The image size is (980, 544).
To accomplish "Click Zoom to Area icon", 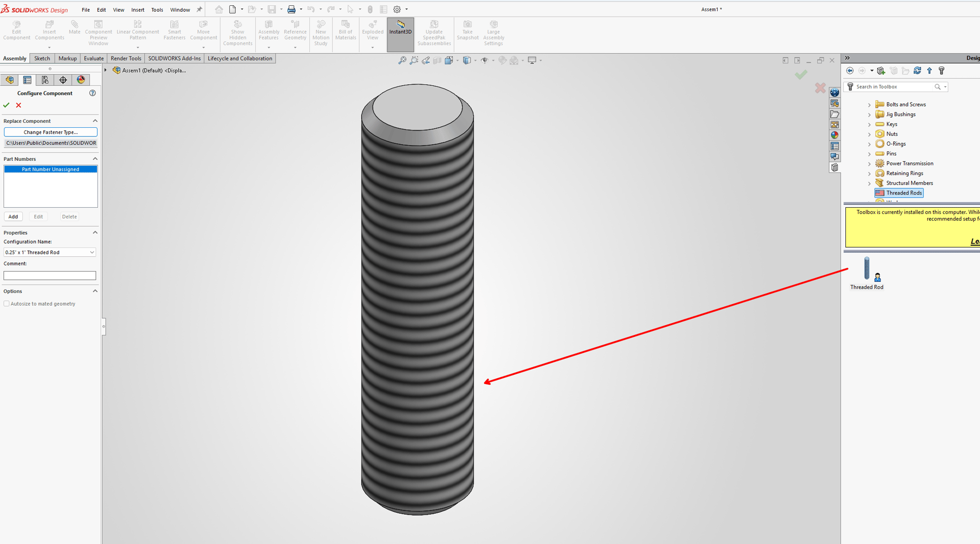I will point(414,60).
